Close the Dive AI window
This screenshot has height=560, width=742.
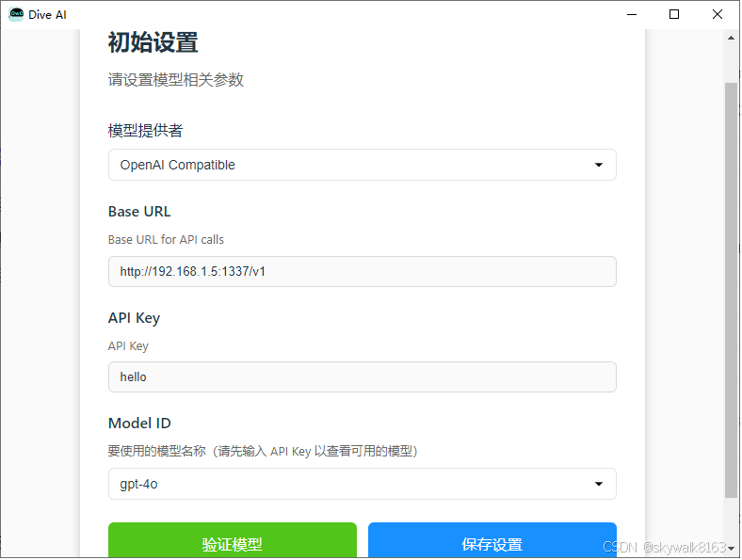[x=718, y=15]
